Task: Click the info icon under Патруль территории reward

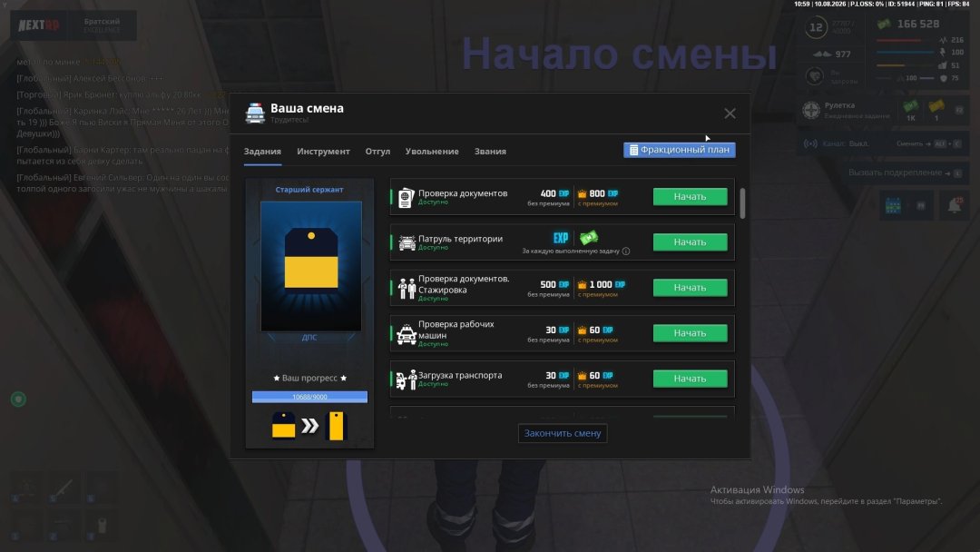Action: (626, 251)
